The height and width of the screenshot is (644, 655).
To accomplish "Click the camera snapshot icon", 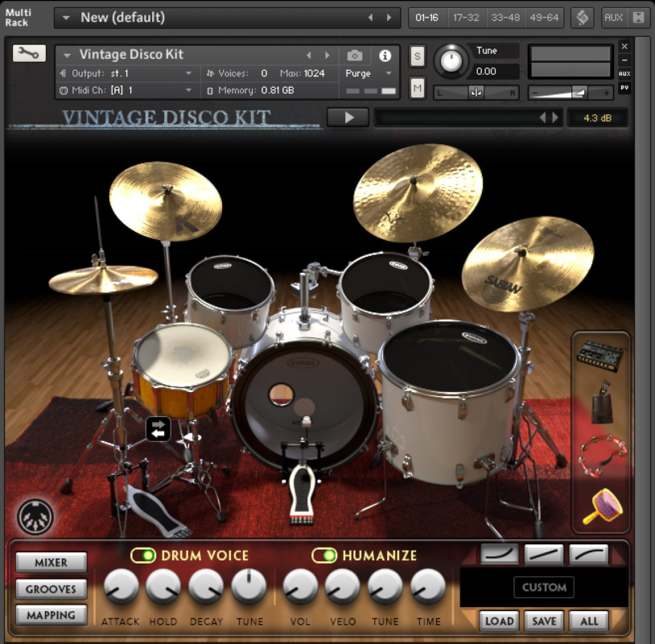I will click(x=355, y=56).
